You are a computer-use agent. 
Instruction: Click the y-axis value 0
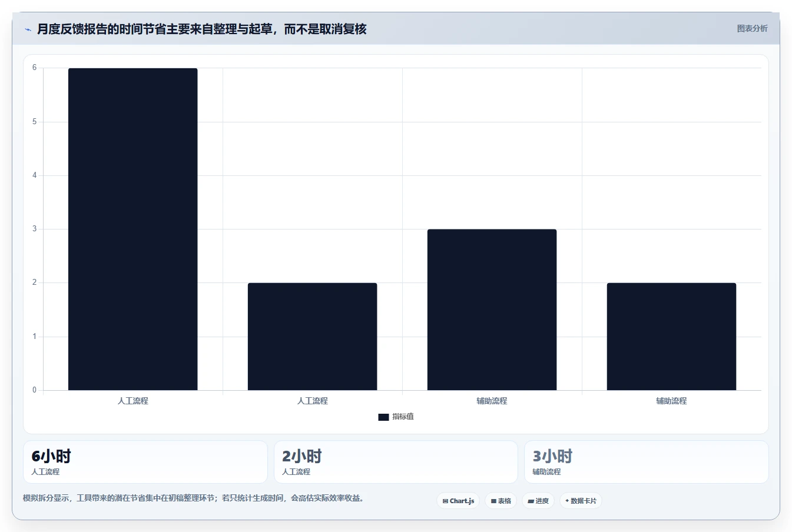click(x=34, y=390)
